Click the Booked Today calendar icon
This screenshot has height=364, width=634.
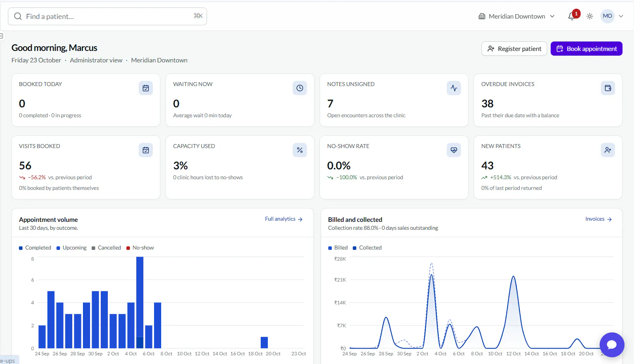(x=146, y=88)
